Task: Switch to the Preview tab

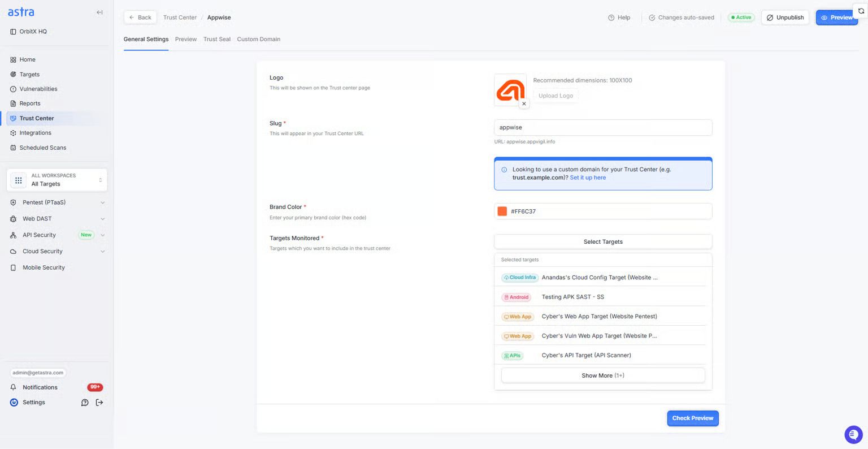Action: pyautogui.click(x=186, y=39)
